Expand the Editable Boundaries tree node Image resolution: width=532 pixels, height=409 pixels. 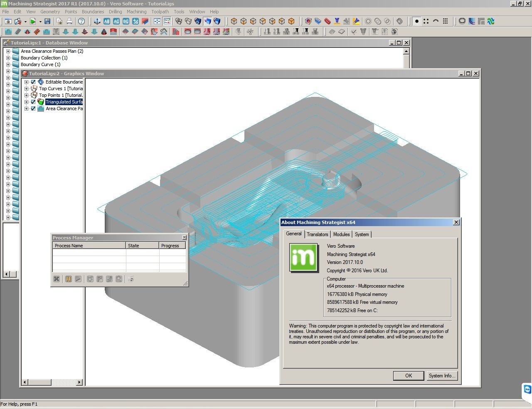(27, 82)
